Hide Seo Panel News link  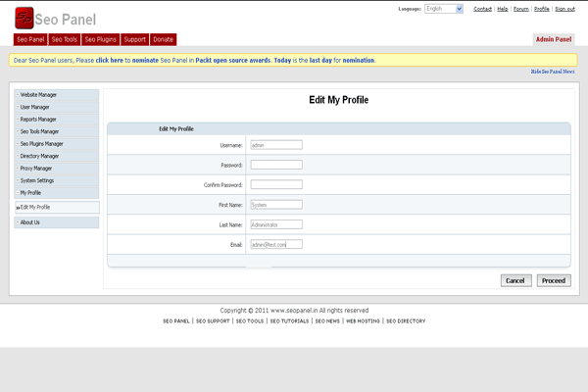(x=553, y=72)
